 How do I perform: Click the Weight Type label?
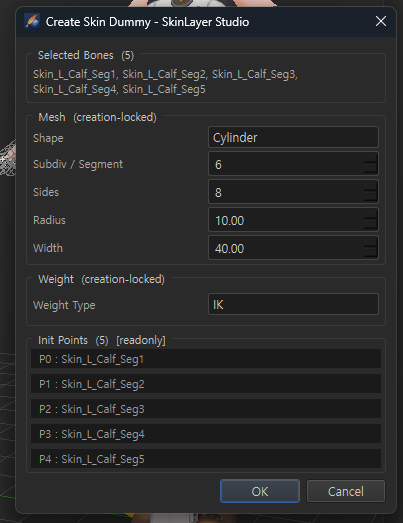click(64, 305)
